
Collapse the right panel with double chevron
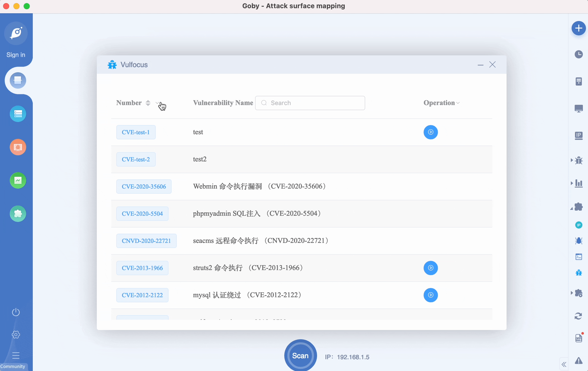point(564,364)
